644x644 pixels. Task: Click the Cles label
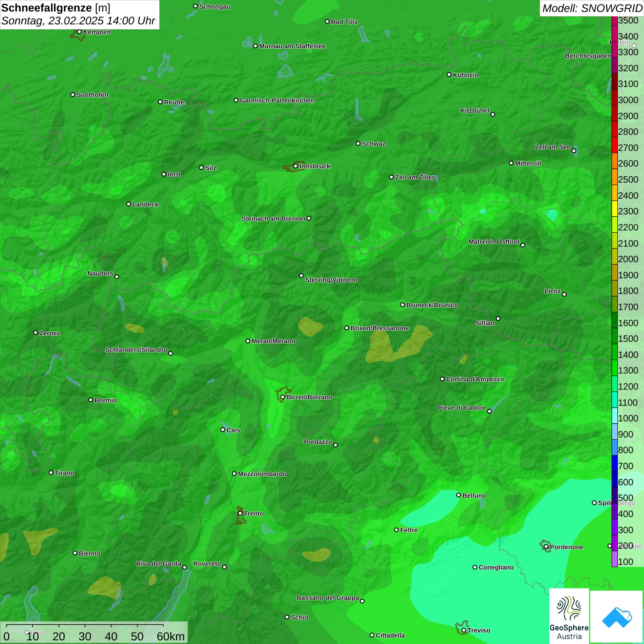(233, 430)
